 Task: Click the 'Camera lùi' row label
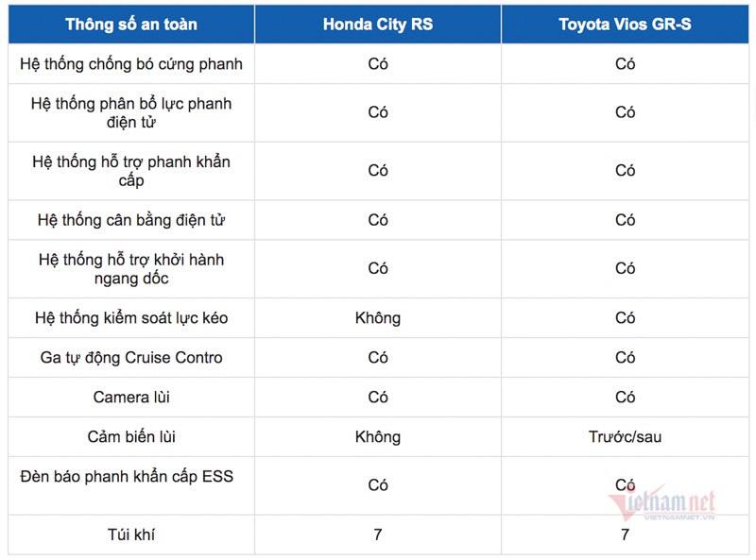click(x=131, y=398)
